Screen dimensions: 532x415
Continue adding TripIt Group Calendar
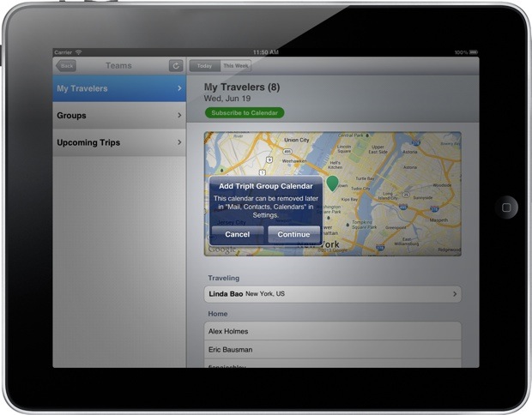293,234
